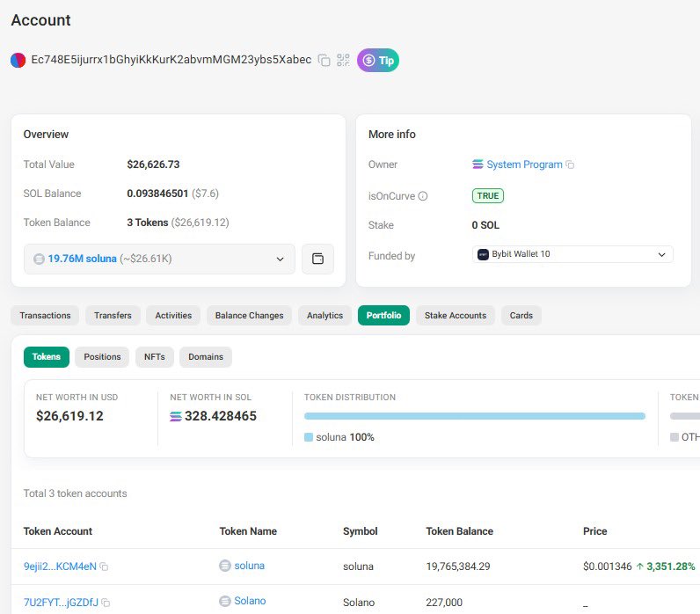700x614 pixels.
Task: Click the soluna token icon in table
Action: (x=225, y=566)
